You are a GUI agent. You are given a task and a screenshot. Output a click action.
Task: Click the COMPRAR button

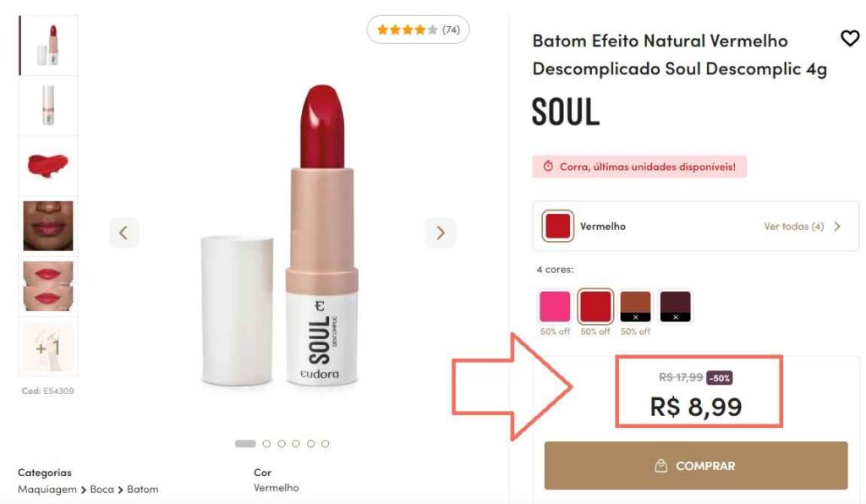(x=696, y=465)
